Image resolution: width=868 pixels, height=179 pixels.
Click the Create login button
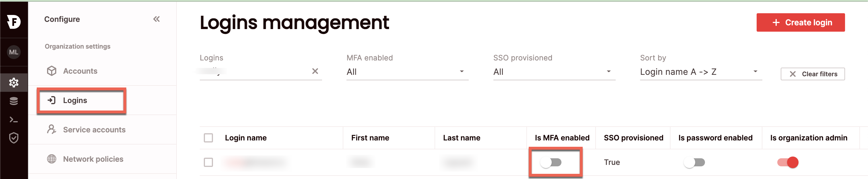800,23
